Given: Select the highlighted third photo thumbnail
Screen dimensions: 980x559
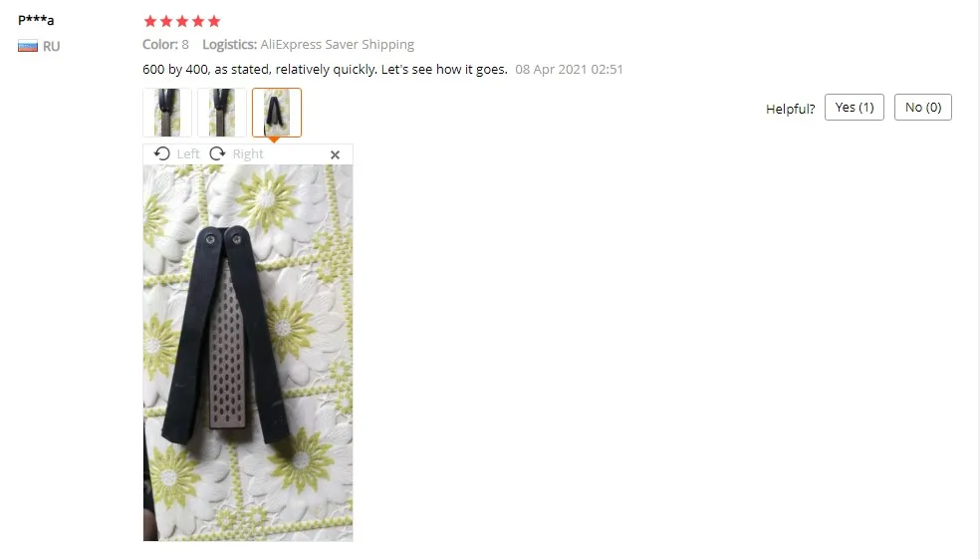Looking at the screenshot, I should pos(277,113).
